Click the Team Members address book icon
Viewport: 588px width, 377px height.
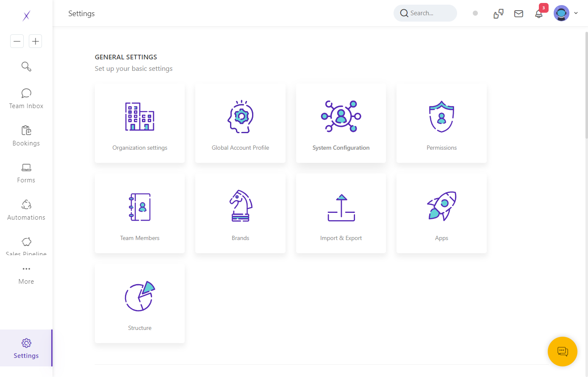(140, 207)
